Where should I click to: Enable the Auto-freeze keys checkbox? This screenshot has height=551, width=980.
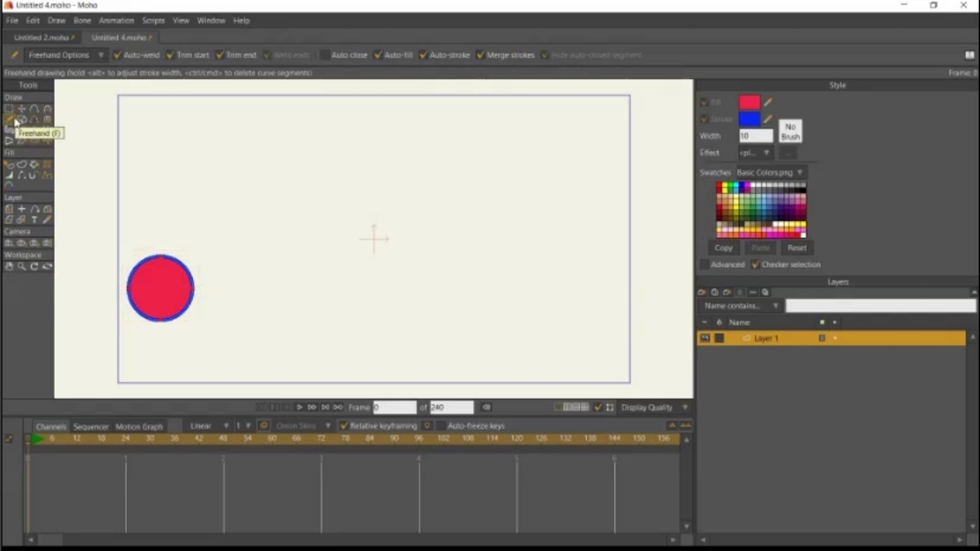[x=442, y=426]
